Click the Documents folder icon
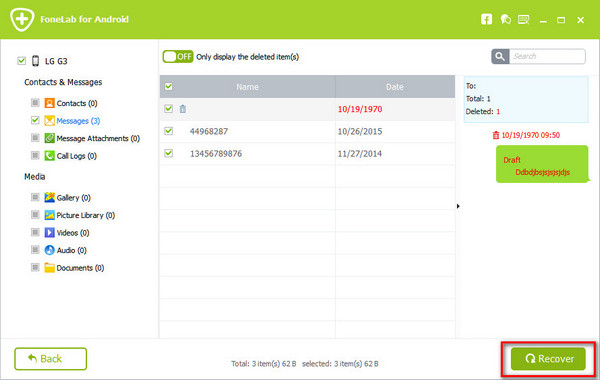This screenshot has height=380, width=600. pos(49,268)
